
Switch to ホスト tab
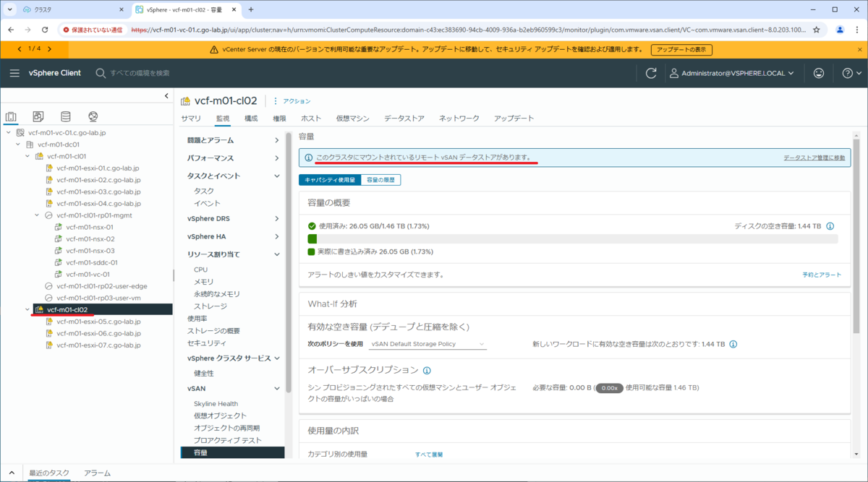click(x=311, y=118)
